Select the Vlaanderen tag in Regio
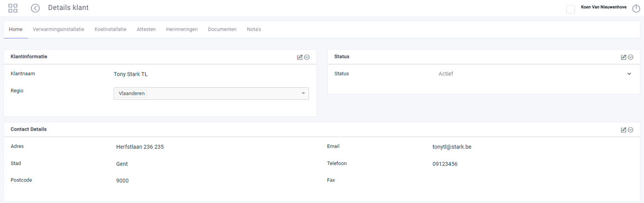Screen dimensions: 644x203 coord(132,93)
